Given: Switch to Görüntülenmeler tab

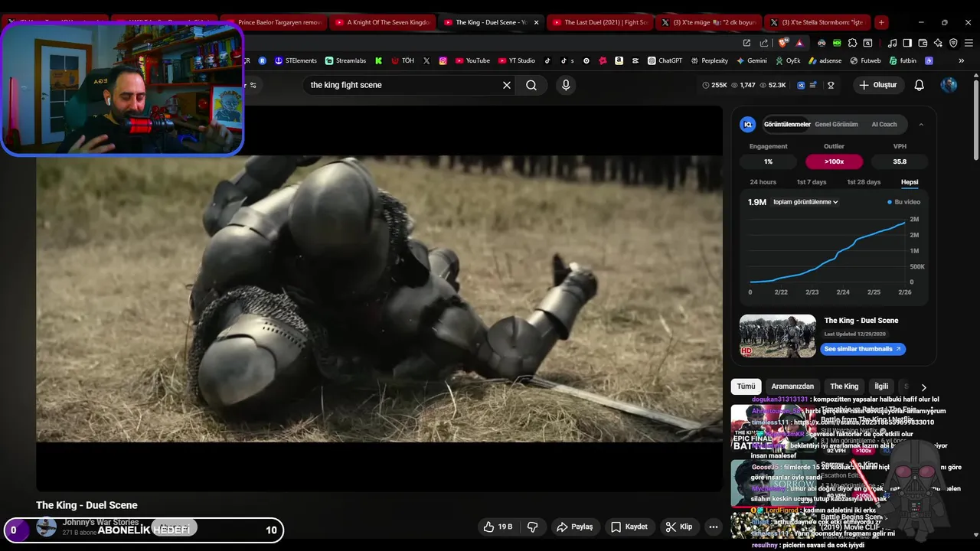Looking at the screenshot, I should 787,124.
